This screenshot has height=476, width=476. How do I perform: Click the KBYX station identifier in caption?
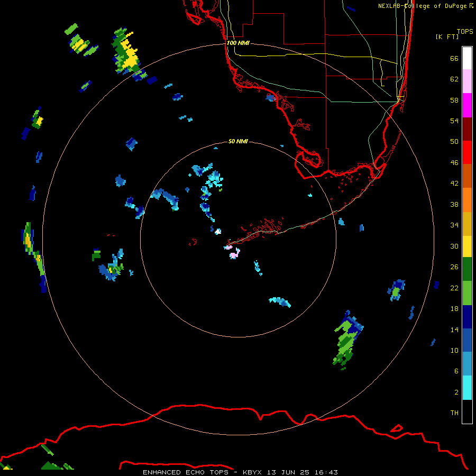pyautogui.click(x=252, y=472)
